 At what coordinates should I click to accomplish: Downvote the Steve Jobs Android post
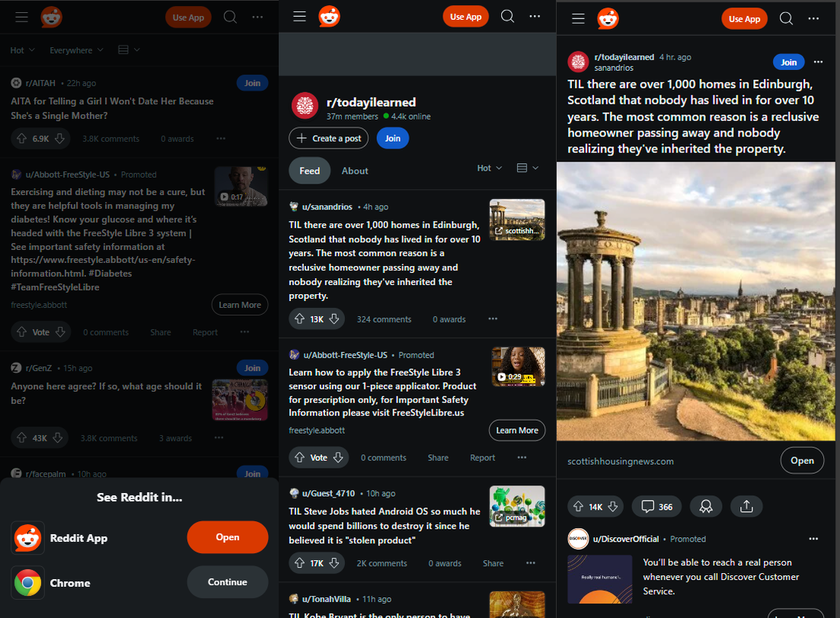click(x=334, y=562)
